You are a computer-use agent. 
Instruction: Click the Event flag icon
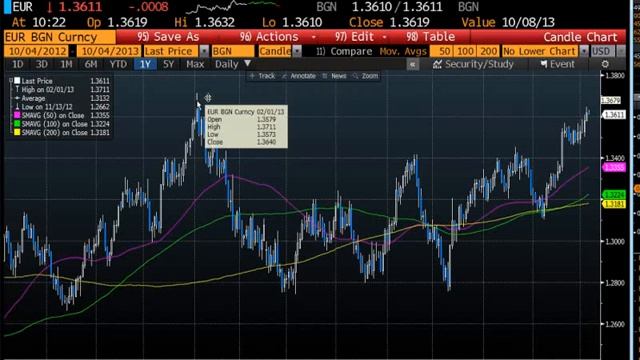[x=544, y=64]
